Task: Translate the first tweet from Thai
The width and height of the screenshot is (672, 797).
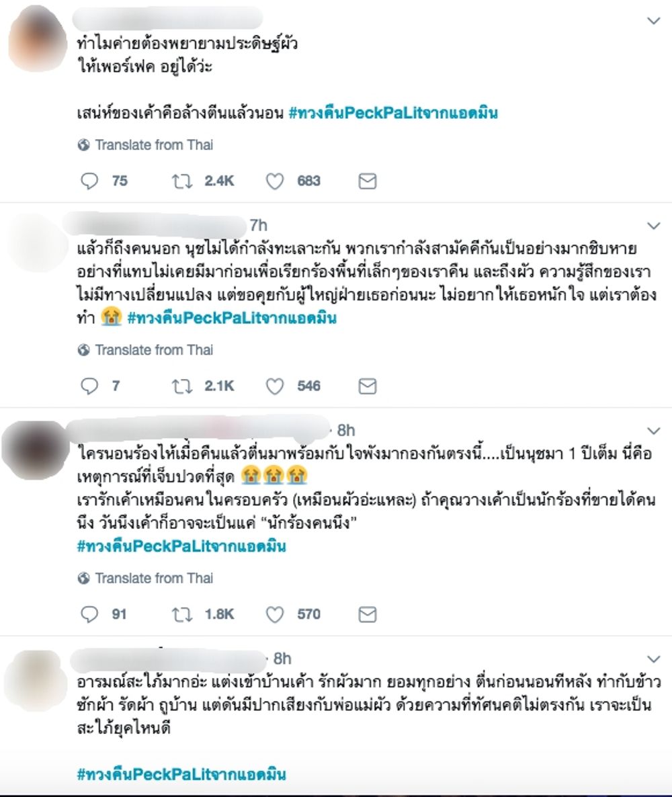Action: click(145, 145)
